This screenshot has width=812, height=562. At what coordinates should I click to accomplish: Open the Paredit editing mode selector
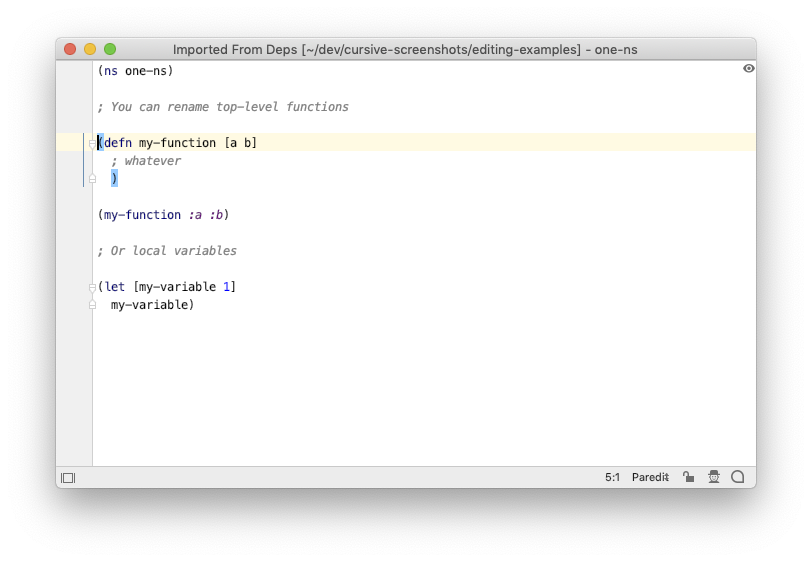[650, 477]
